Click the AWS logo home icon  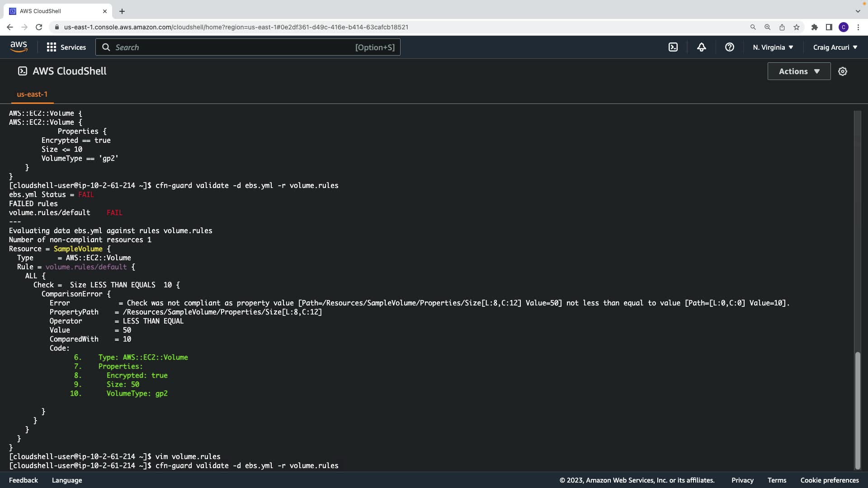[x=19, y=47]
